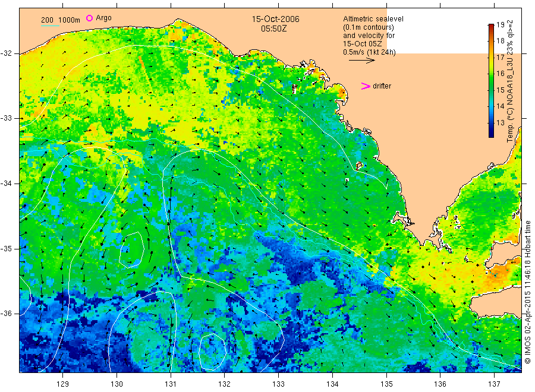The height and width of the screenshot is (392, 535).
Task: Click the temperature color bar
Action: pos(491,80)
